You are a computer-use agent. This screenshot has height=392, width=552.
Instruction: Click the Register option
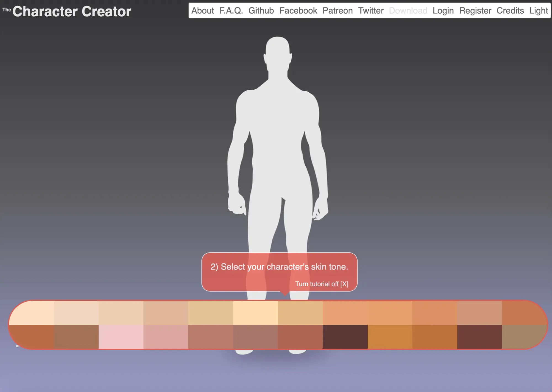point(475,10)
